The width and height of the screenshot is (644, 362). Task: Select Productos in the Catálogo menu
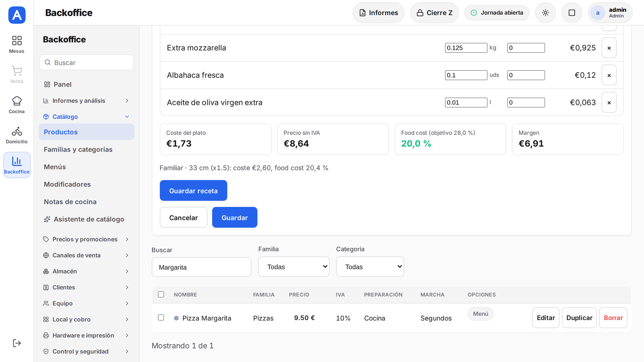point(86,132)
